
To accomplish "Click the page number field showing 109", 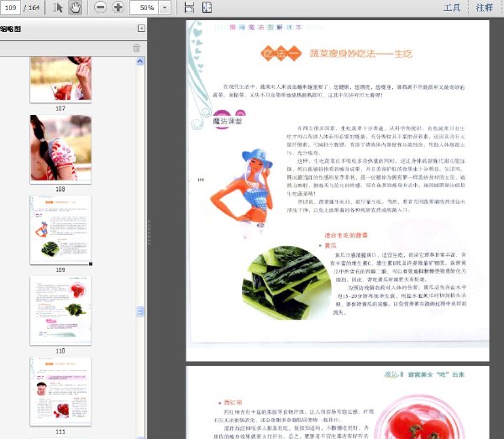I will (10, 8).
